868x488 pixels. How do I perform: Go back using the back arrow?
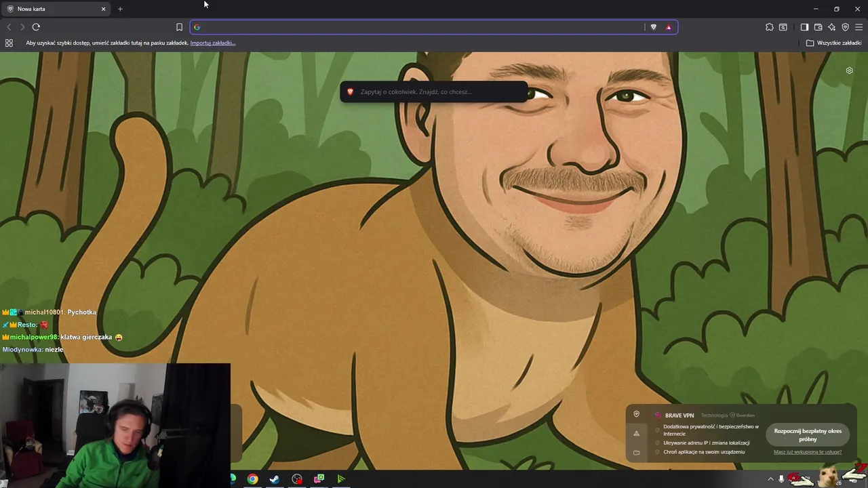pyautogui.click(x=9, y=27)
